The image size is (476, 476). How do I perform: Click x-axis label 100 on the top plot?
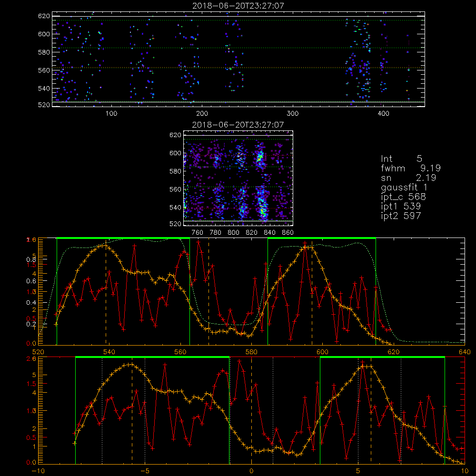(x=111, y=114)
